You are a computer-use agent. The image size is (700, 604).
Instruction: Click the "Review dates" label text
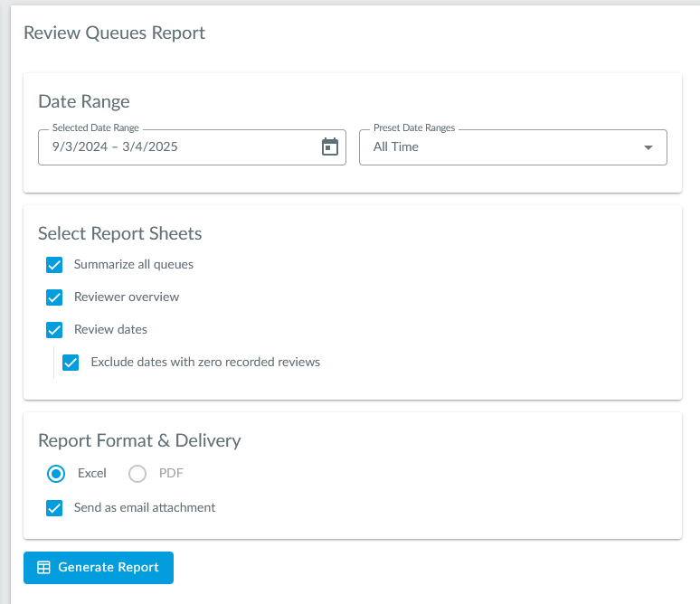tap(110, 330)
